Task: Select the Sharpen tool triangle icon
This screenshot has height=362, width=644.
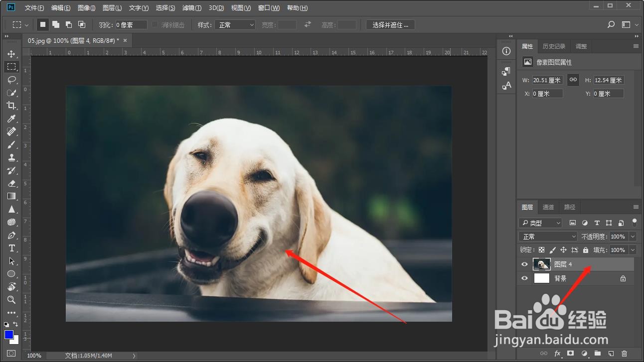Action: 11,209
